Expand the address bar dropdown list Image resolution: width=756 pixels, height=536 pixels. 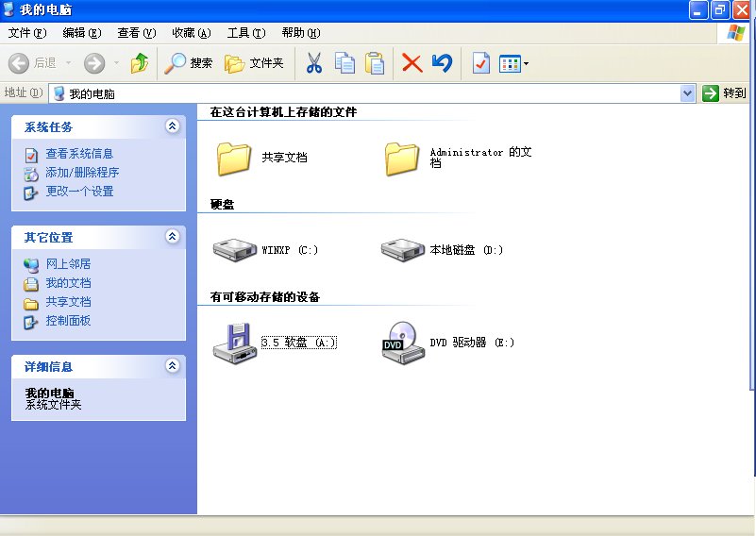pos(687,93)
